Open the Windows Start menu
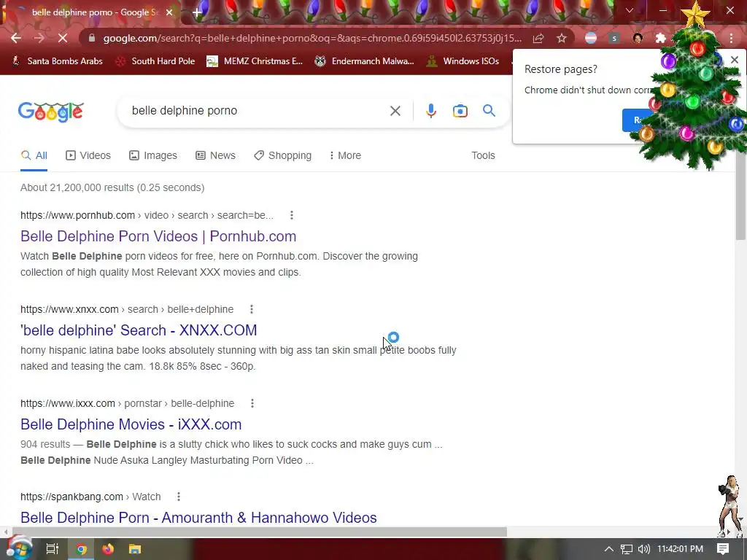The width and height of the screenshot is (747, 560). 18,549
